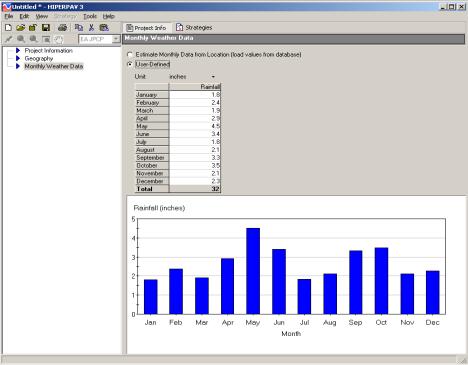This screenshot has height=365, width=468.
Task: Click the February rainfall value cell
Action: tap(195, 103)
